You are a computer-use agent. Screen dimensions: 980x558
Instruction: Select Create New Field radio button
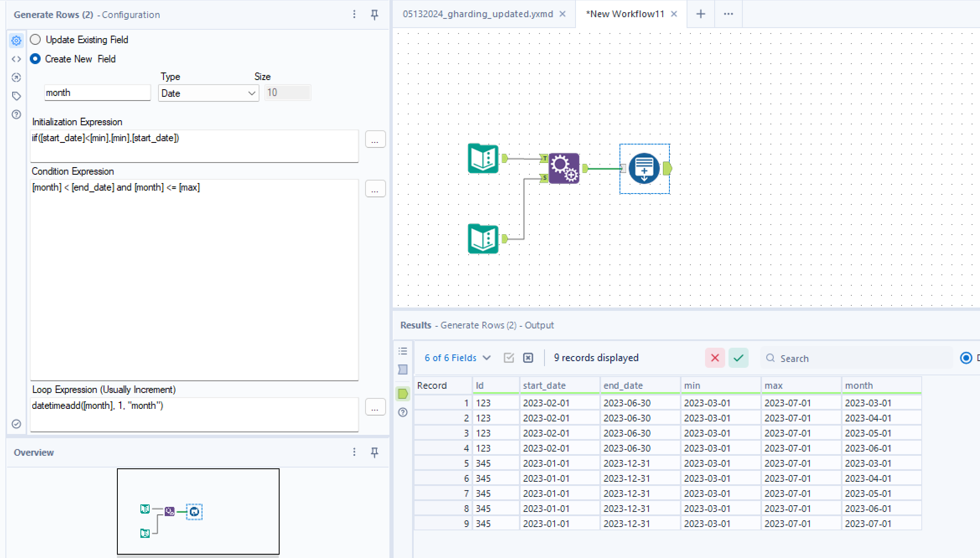(x=36, y=59)
